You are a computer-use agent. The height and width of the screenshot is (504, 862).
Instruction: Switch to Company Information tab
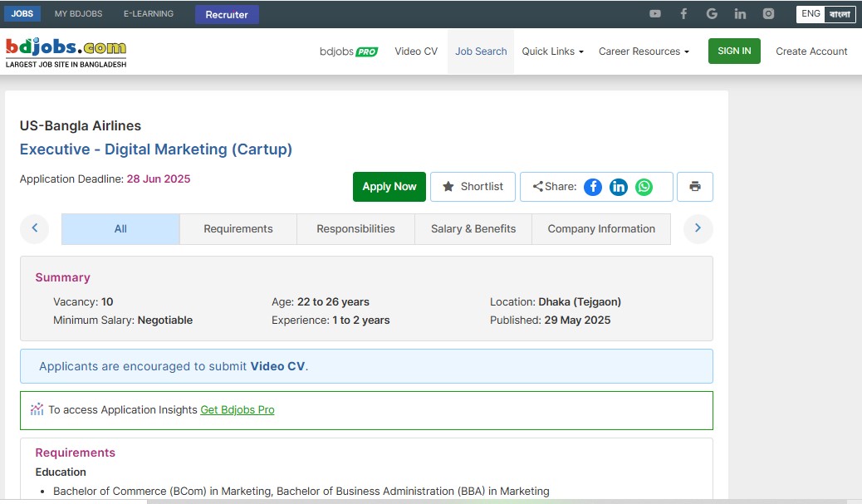(601, 228)
